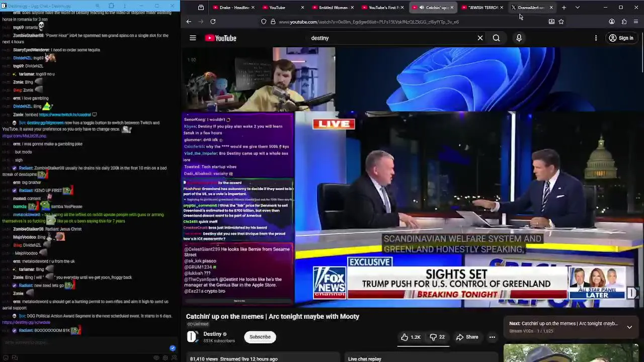This screenshot has height=362, width=644.
Task: Mute audio on the 'Catchin' up' tab
Action: (x=422, y=8)
